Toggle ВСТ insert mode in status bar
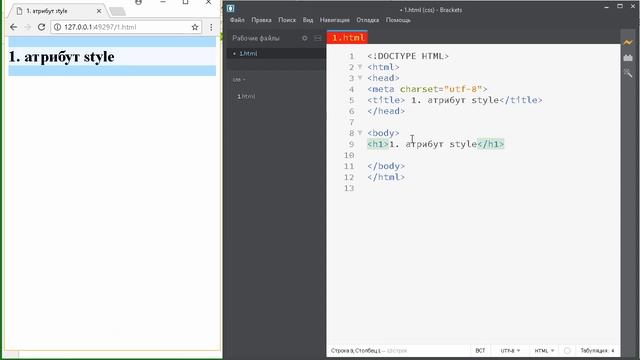Screen dimensions: 640x360 480,351
